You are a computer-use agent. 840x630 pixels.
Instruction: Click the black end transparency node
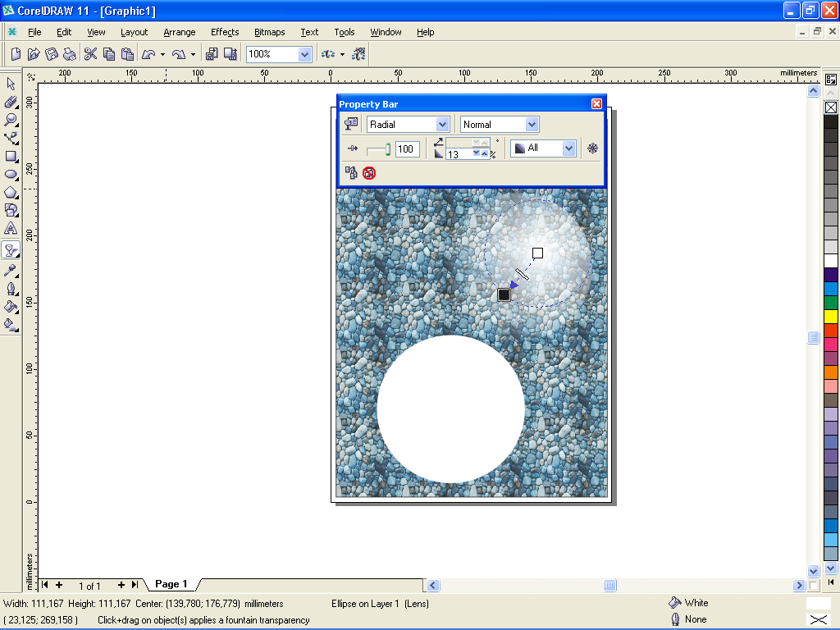[x=504, y=294]
